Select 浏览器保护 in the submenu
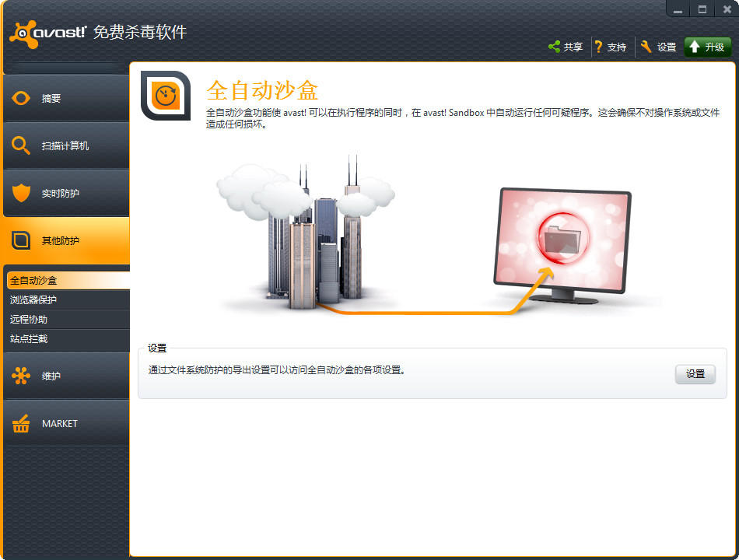The image size is (739, 560). [x=68, y=299]
